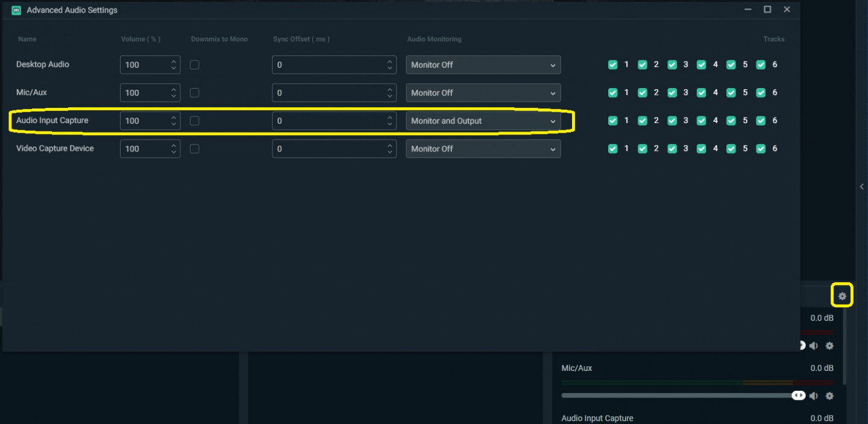Open Mic/Aux audio monitoring dropdown
The height and width of the screenshot is (424, 868).
(483, 92)
